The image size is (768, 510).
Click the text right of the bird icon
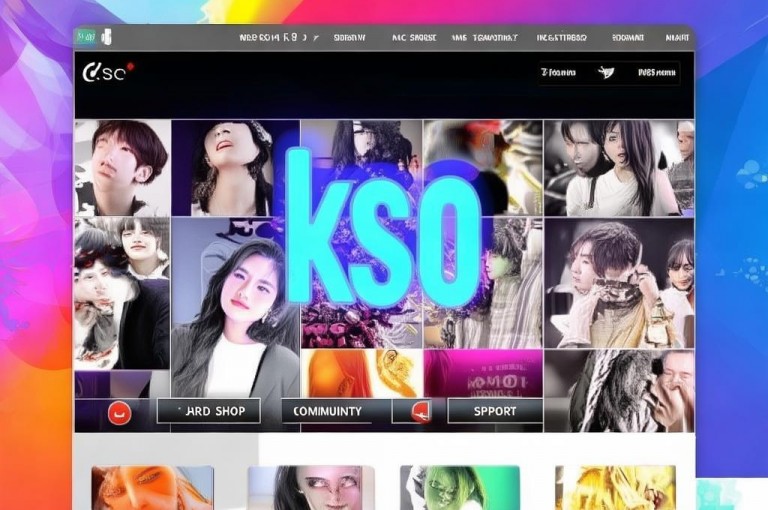click(657, 73)
